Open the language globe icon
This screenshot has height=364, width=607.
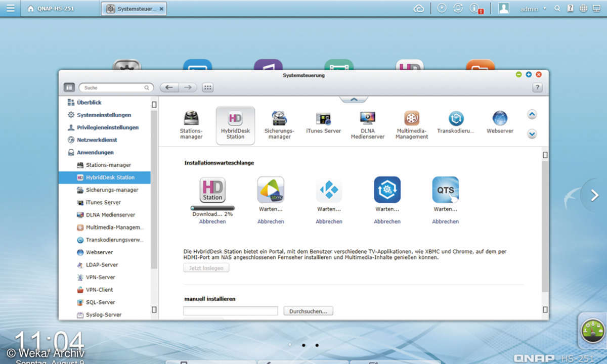pyautogui.click(x=583, y=9)
